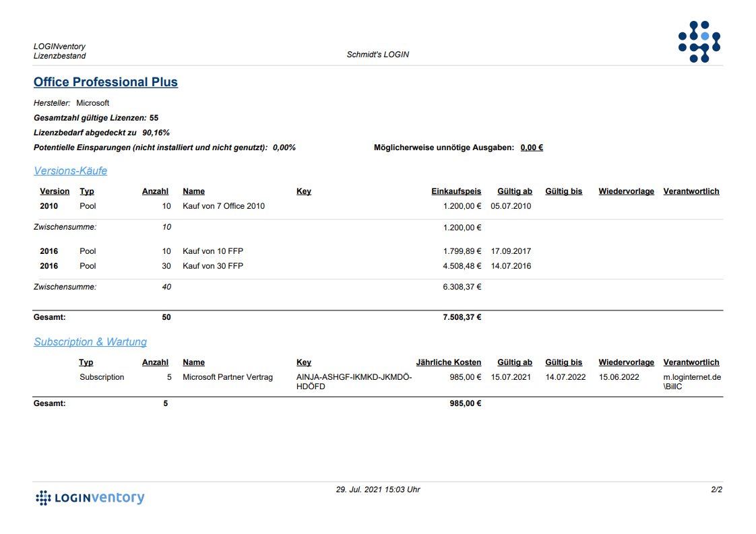Click the subtotal 6.308,37 €
756x534 pixels.
(x=462, y=287)
